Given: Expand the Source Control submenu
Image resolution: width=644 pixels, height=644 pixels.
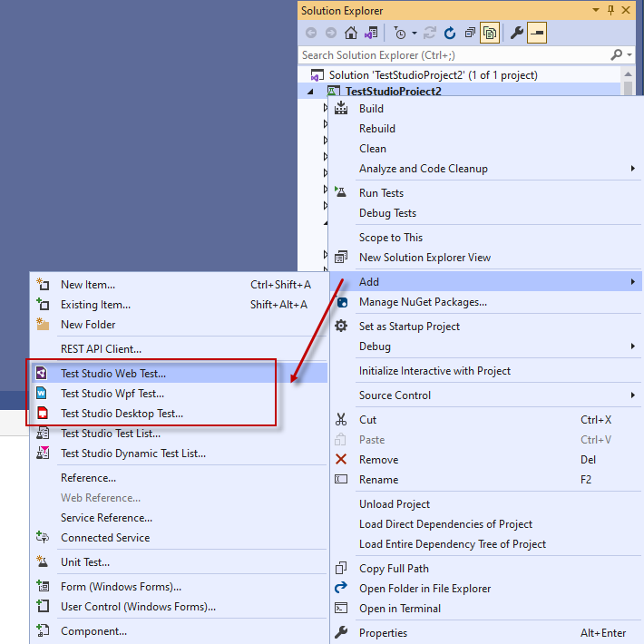Looking at the screenshot, I should [485, 395].
